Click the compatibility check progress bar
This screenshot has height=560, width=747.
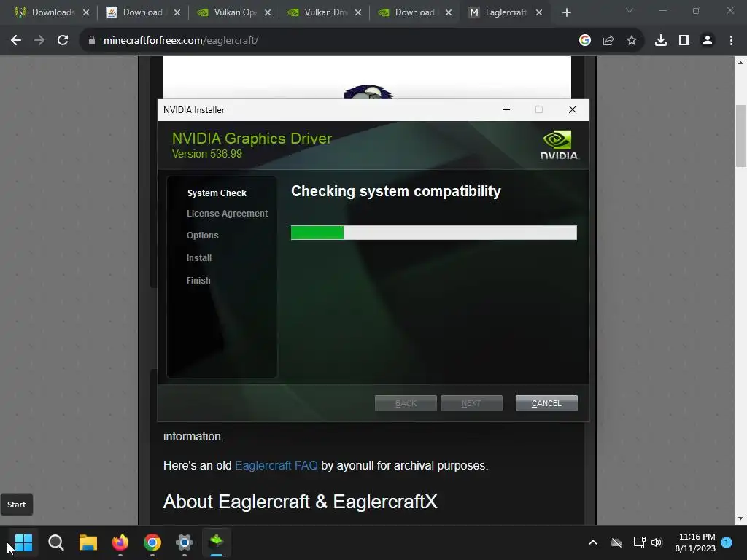tap(433, 233)
